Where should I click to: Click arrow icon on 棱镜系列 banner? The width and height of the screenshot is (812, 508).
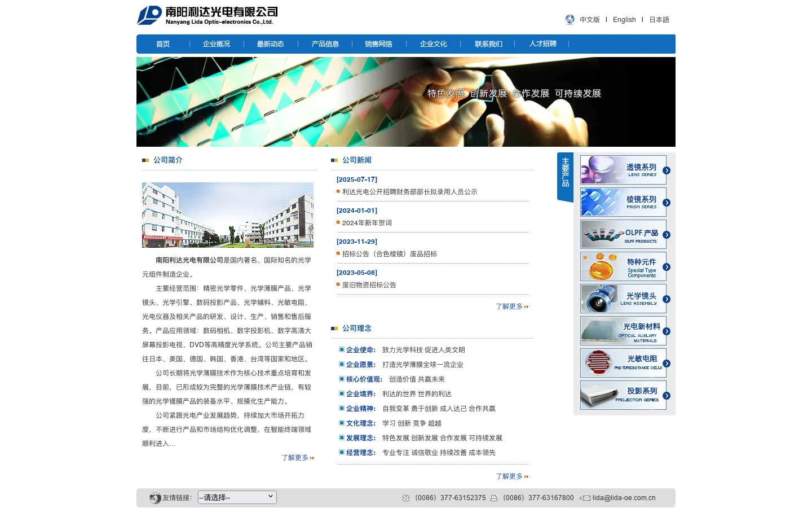667,203
